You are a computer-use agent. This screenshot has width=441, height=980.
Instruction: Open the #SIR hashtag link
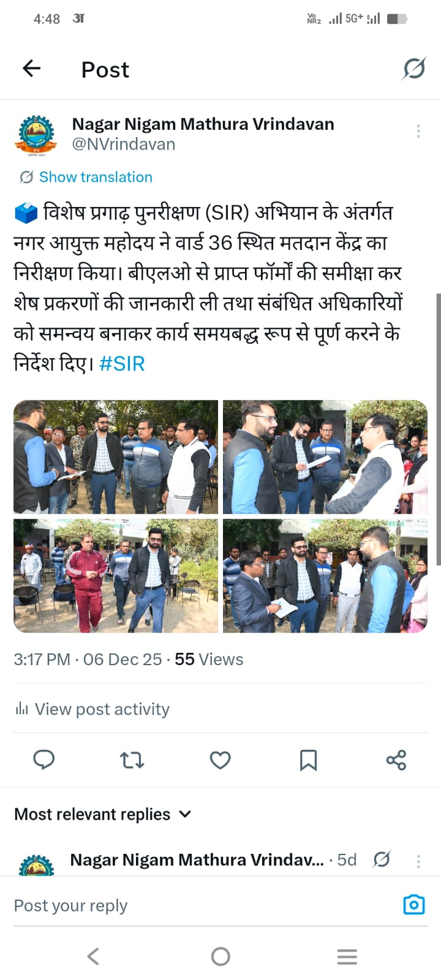point(122,363)
